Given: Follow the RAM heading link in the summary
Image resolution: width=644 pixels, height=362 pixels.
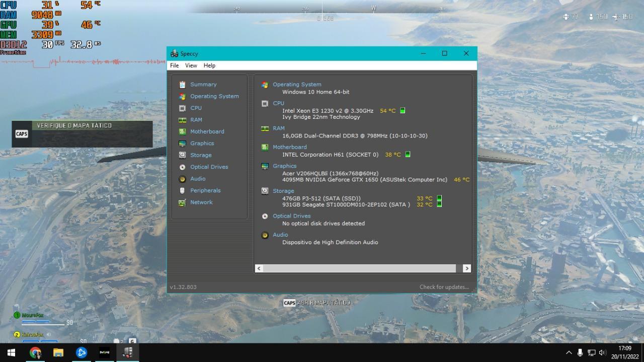Looking at the screenshot, I should (279, 128).
